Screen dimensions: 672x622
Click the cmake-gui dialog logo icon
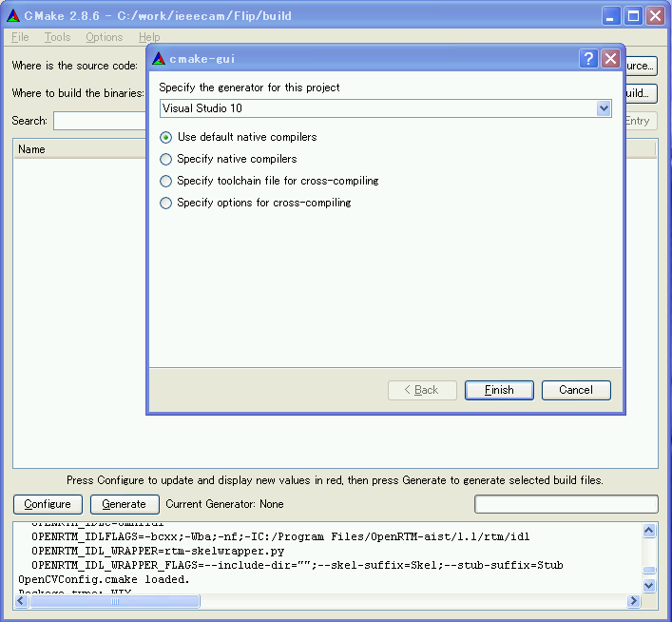pyautogui.click(x=159, y=59)
